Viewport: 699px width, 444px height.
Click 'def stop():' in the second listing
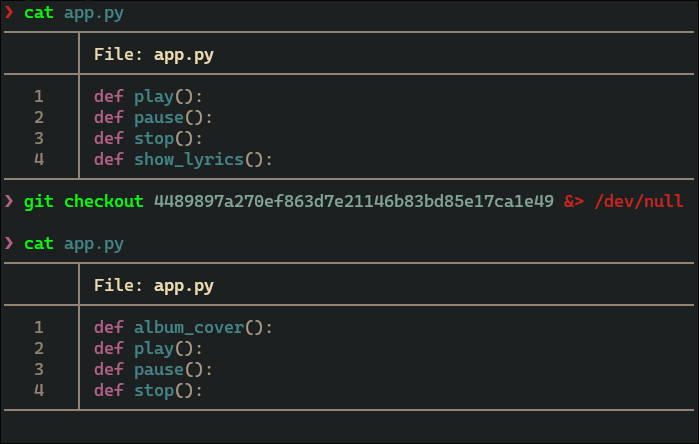(x=148, y=391)
